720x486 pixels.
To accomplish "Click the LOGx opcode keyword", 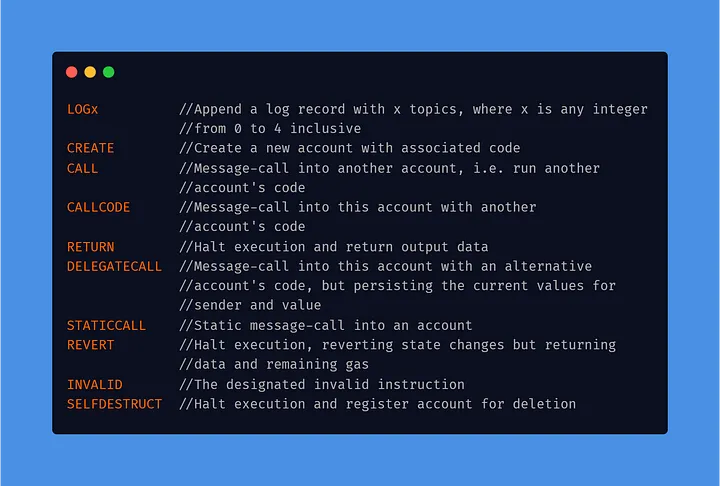I will click(x=83, y=109).
